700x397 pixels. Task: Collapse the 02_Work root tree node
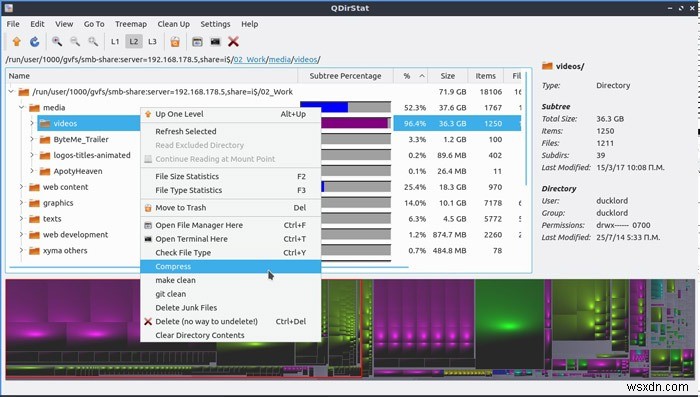pyautogui.click(x=11, y=92)
